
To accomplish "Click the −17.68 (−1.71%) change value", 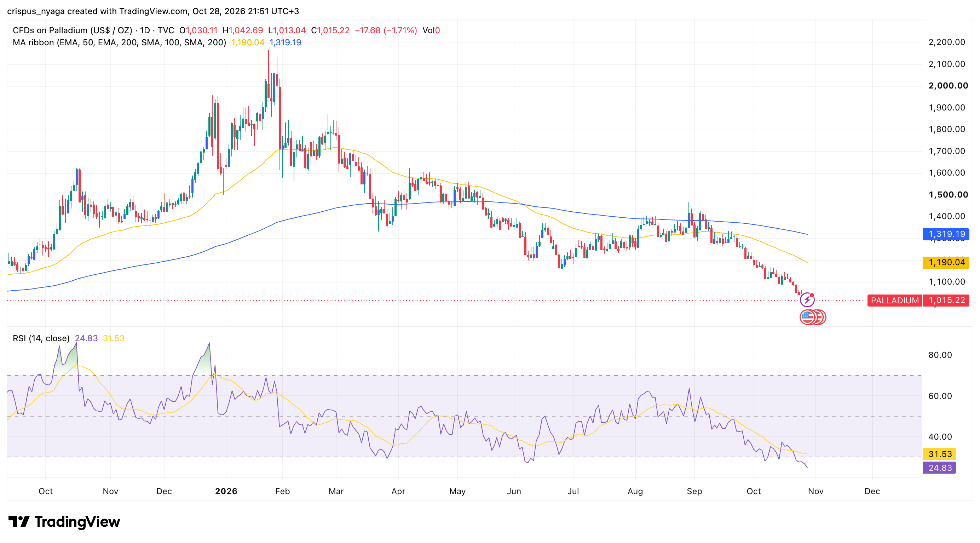I will point(386,30).
